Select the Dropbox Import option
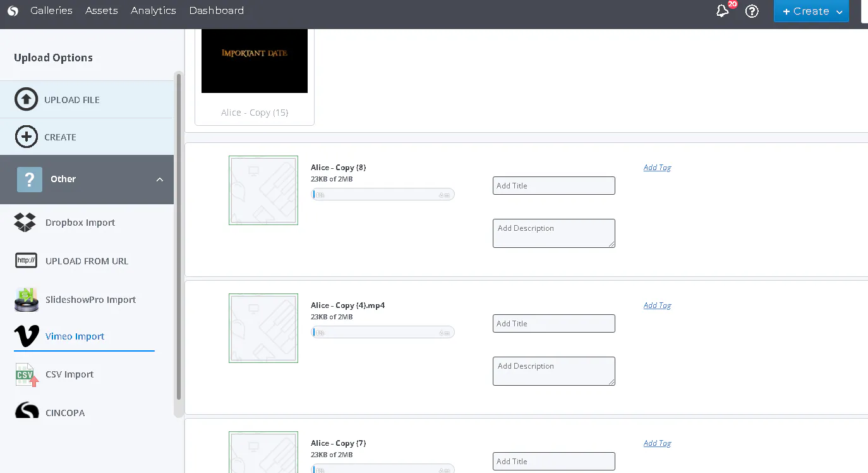Viewport: 868px width, 473px height. click(x=80, y=223)
